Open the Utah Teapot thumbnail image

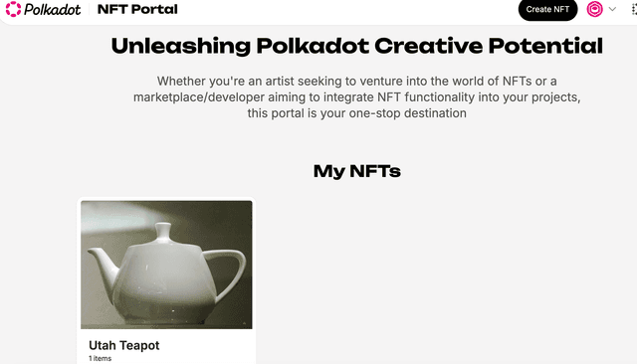[x=166, y=265]
